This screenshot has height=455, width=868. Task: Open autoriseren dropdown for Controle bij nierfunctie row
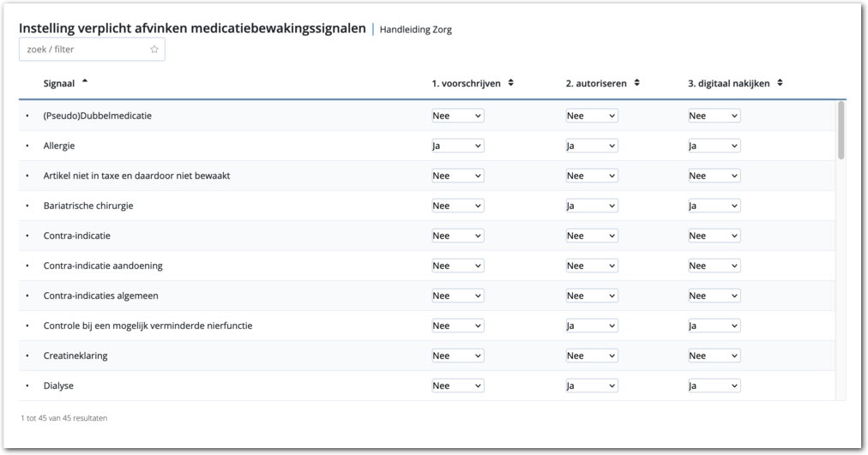[x=592, y=326]
